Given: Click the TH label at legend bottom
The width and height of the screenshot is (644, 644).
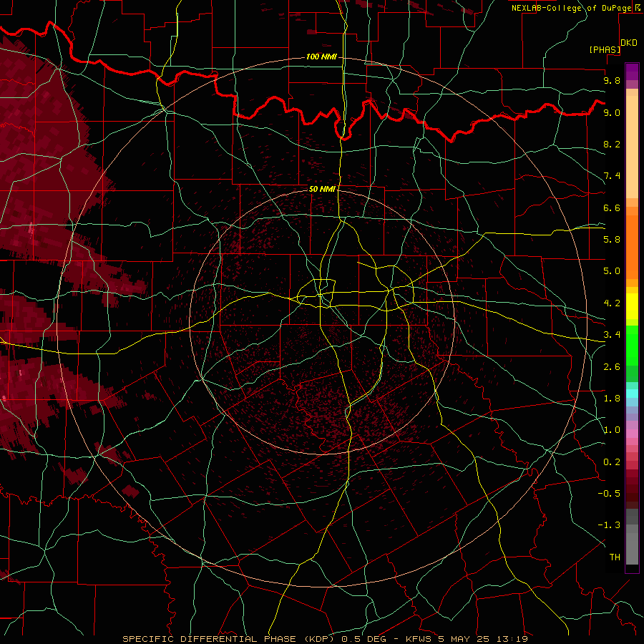Looking at the screenshot, I should tap(615, 557).
